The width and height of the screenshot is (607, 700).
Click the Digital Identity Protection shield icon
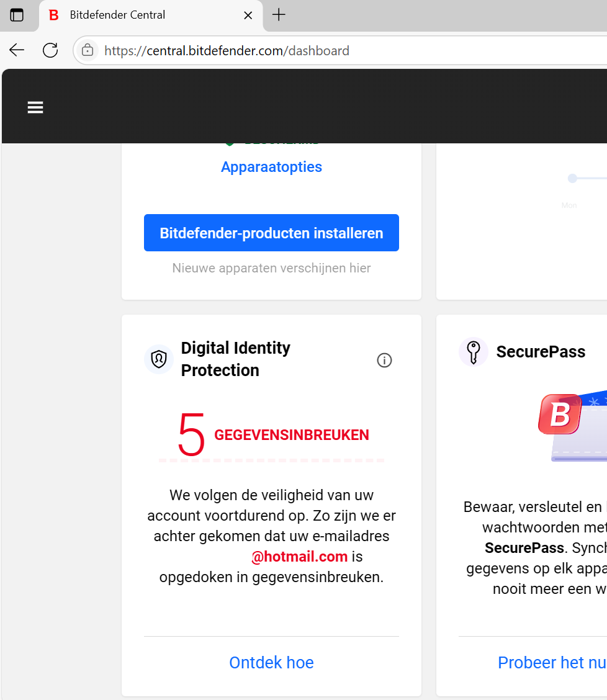click(158, 359)
